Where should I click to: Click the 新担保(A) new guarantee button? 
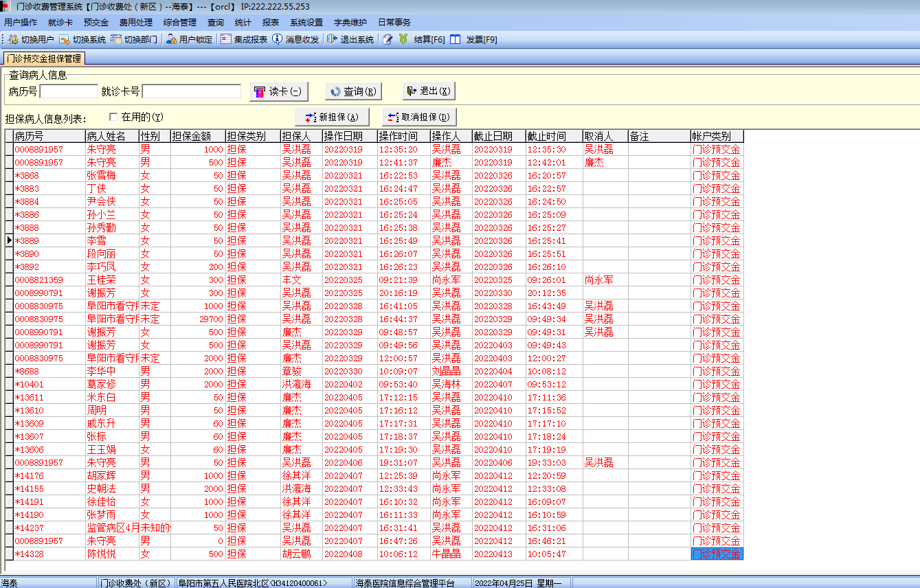(x=333, y=117)
